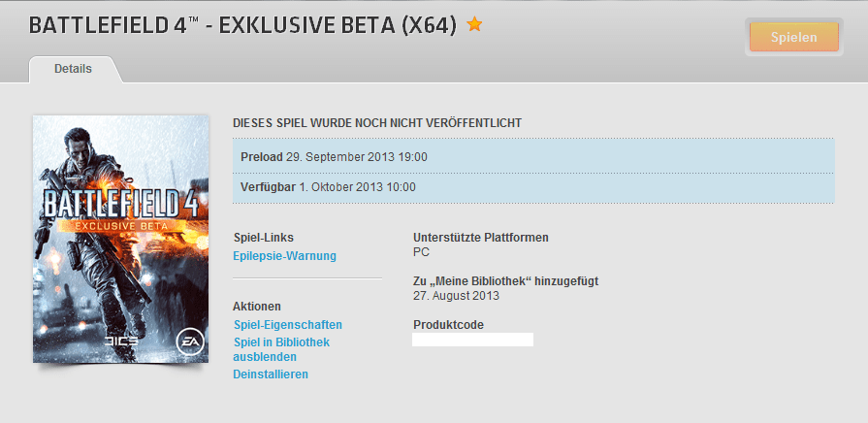Launch the game with Spielen button
This screenshot has width=868, height=423.
[x=794, y=37]
